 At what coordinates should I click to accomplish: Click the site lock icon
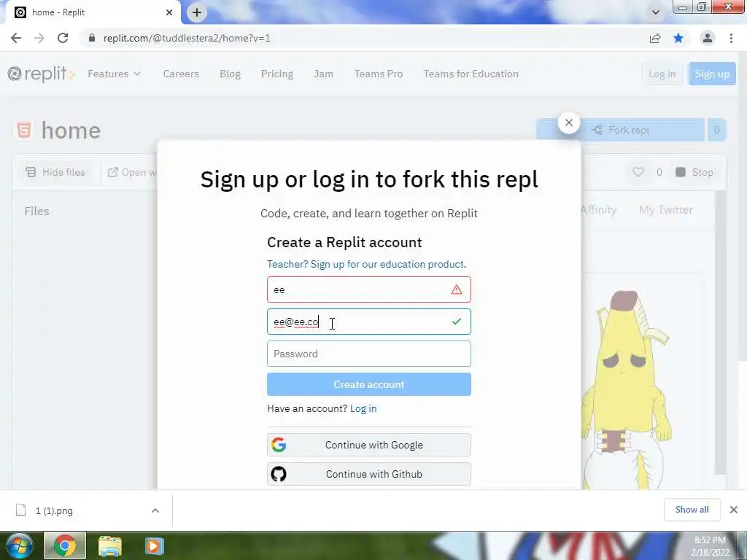[x=92, y=38]
